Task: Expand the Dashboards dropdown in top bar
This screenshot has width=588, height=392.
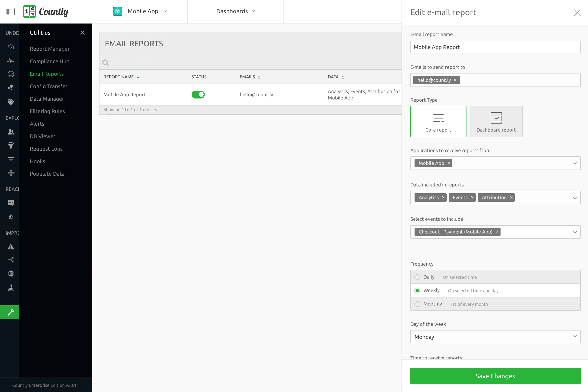Action: pyautogui.click(x=235, y=11)
